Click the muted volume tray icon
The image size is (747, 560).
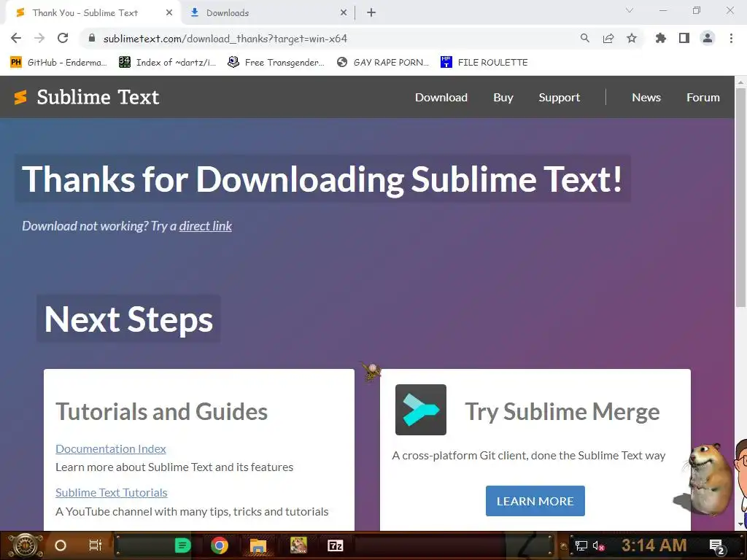(598, 545)
